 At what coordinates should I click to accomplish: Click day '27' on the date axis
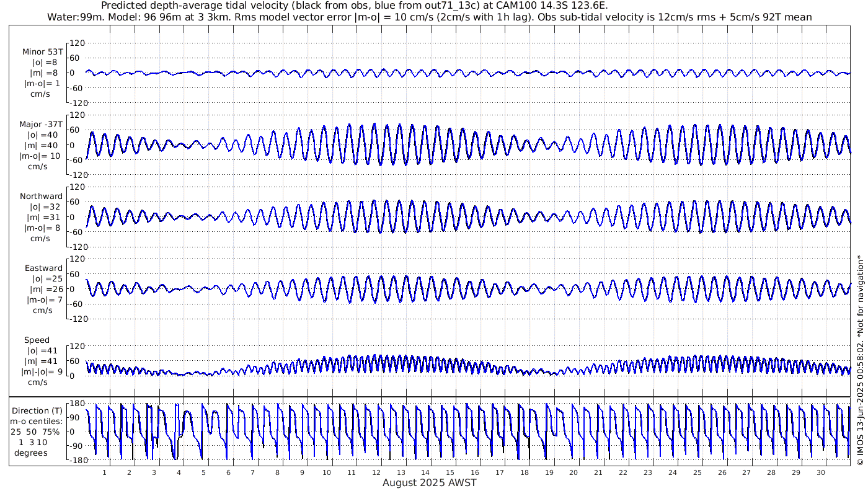click(746, 472)
